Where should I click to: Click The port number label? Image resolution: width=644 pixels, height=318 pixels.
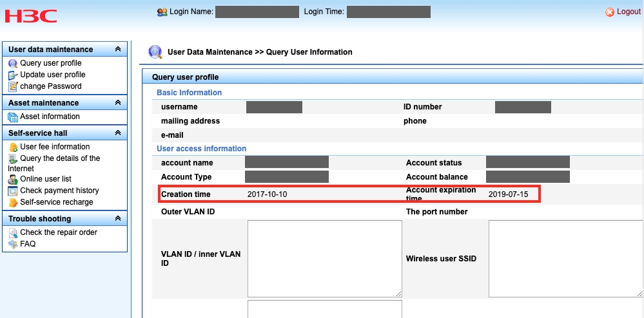437,212
